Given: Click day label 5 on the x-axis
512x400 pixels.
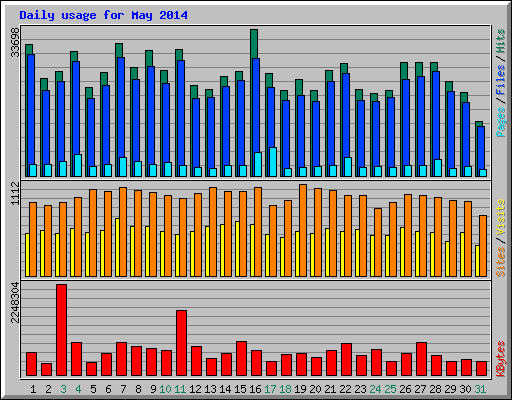Looking at the screenshot, I should click(93, 389).
